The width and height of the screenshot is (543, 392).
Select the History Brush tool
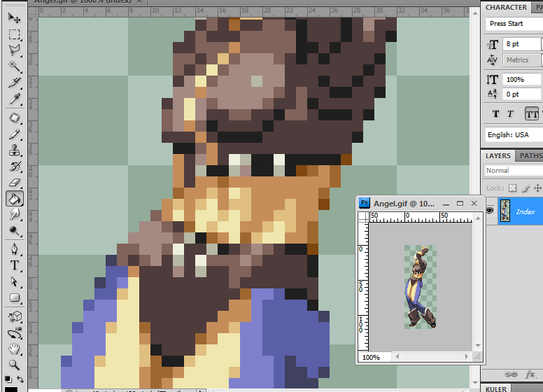[14, 167]
